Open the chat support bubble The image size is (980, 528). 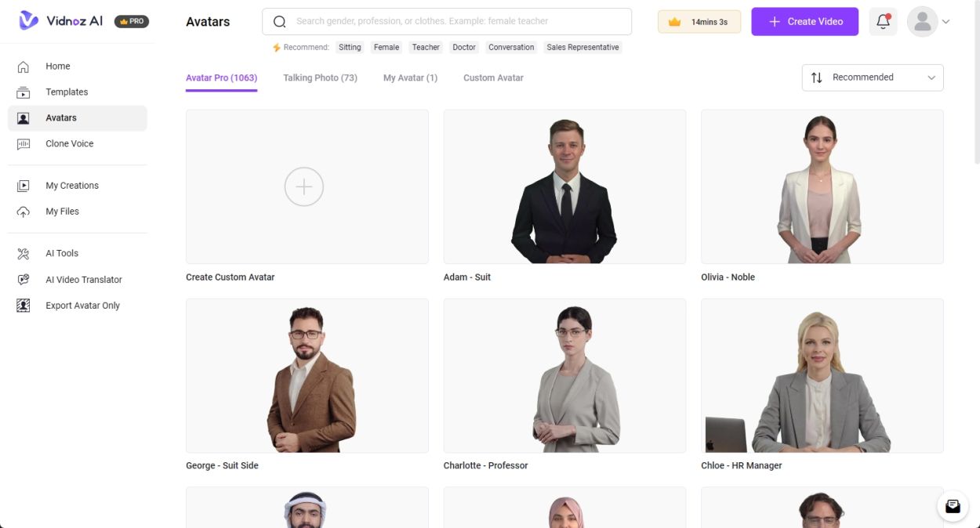pyautogui.click(x=952, y=506)
